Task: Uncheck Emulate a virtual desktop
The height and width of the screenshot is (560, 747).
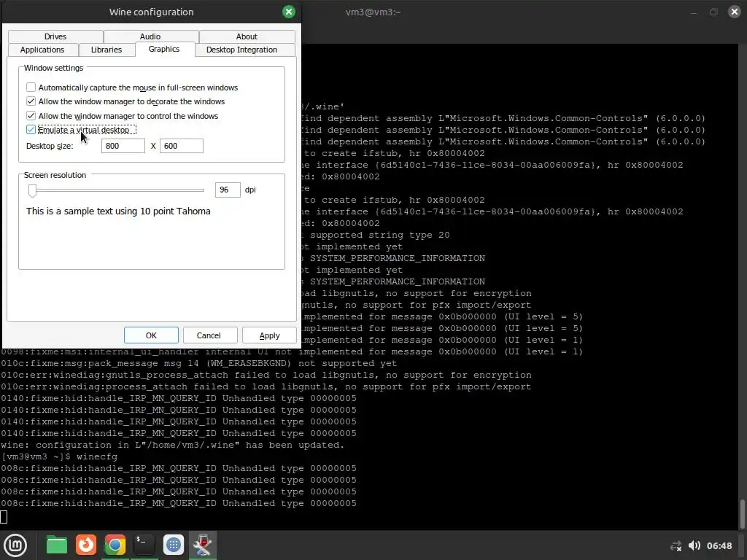Action: 31,130
